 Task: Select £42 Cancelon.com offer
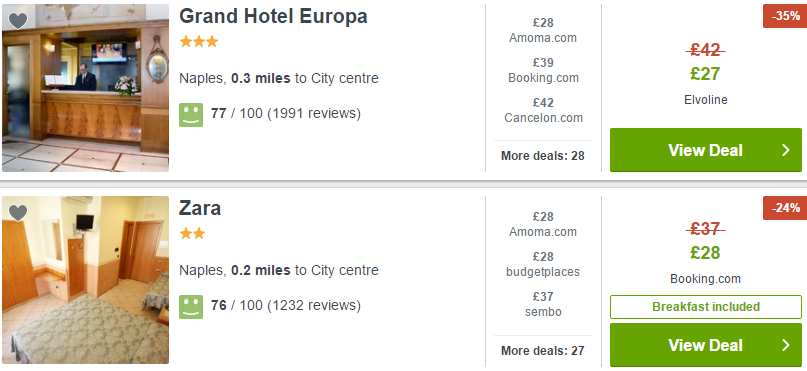[x=543, y=110]
